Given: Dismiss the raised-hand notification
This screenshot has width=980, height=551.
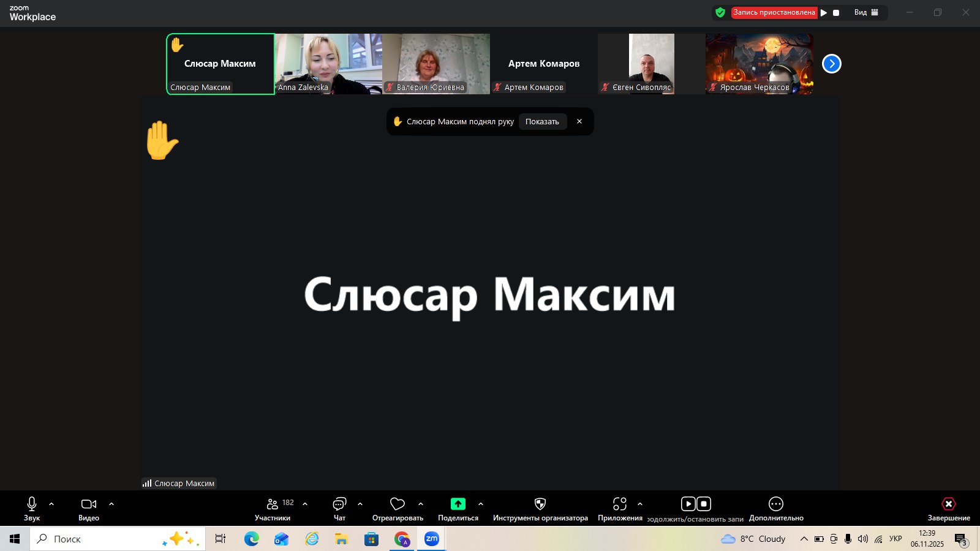Looking at the screenshot, I should tap(579, 121).
